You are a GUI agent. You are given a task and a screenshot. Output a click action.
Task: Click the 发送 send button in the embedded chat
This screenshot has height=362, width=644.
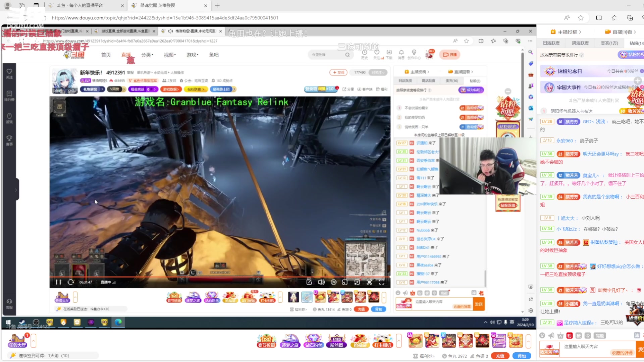pos(479,304)
